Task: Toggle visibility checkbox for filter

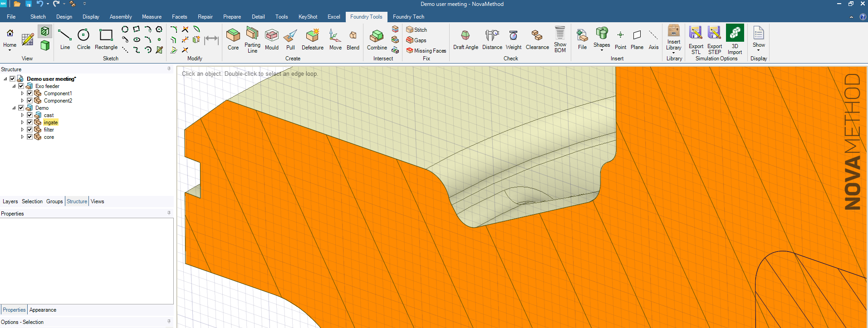Action: pyautogui.click(x=29, y=130)
